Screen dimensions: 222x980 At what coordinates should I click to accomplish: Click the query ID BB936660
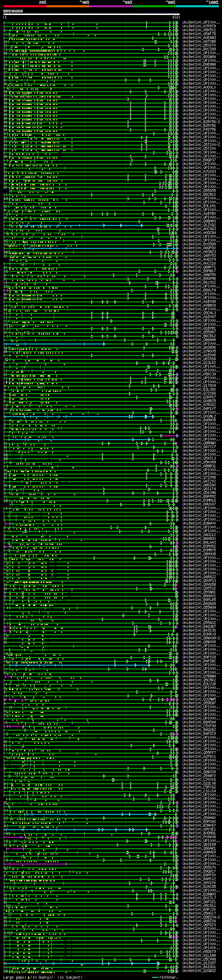tap(13, 11)
